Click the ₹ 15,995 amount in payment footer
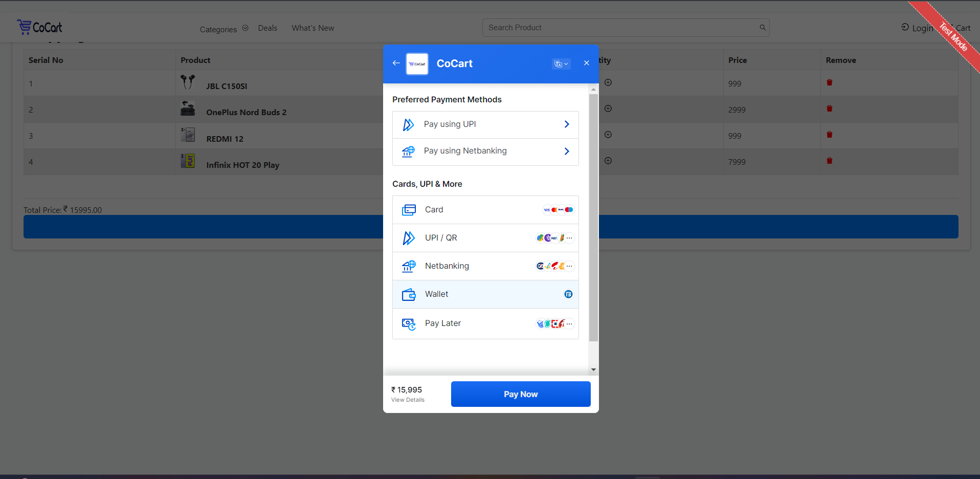 click(x=407, y=390)
